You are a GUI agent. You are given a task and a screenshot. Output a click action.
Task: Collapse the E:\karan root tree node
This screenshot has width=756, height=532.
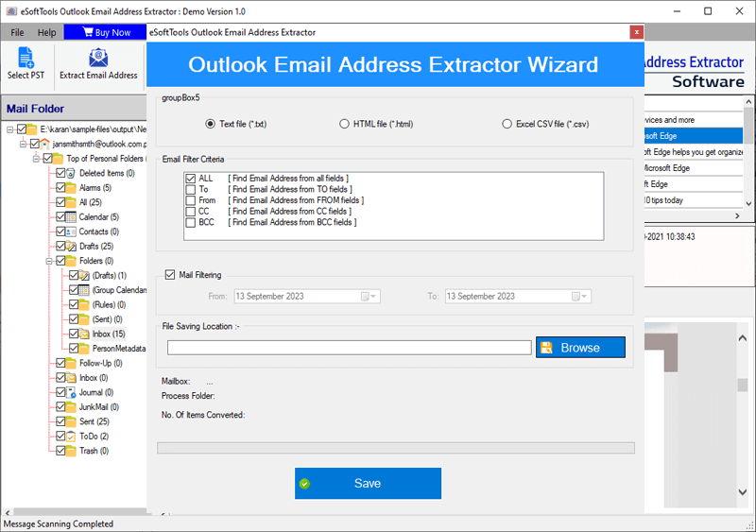(x=9, y=129)
